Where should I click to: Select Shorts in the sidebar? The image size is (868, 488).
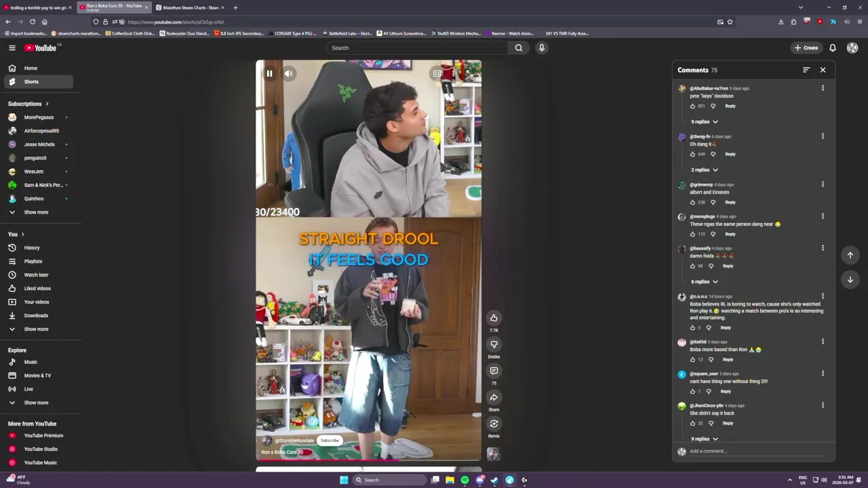coord(40,81)
